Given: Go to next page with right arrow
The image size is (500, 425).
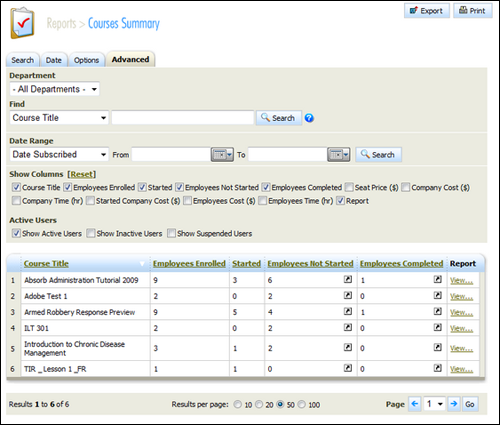Looking at the screenshot, I should [454, 404].
